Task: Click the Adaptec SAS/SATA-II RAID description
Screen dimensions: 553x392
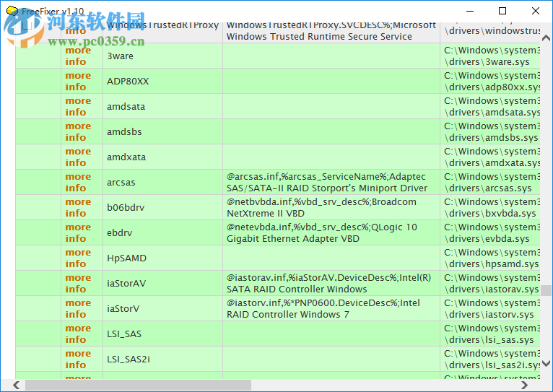Action: click(327, 182)
